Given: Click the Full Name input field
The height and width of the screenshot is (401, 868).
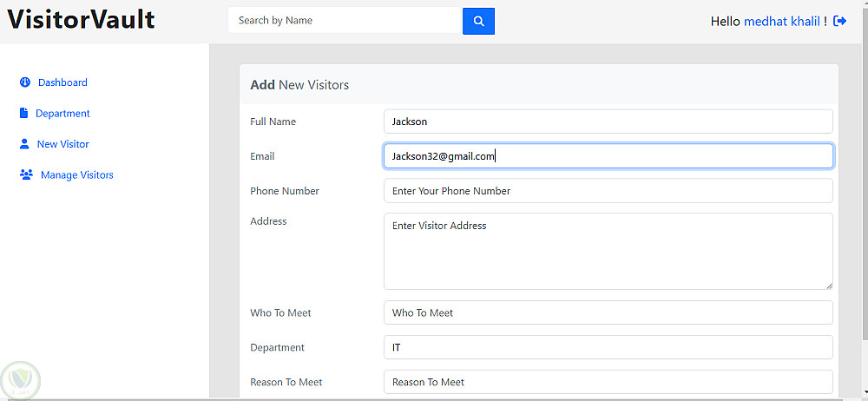Looking at the screenshot, I should [608, 122].
